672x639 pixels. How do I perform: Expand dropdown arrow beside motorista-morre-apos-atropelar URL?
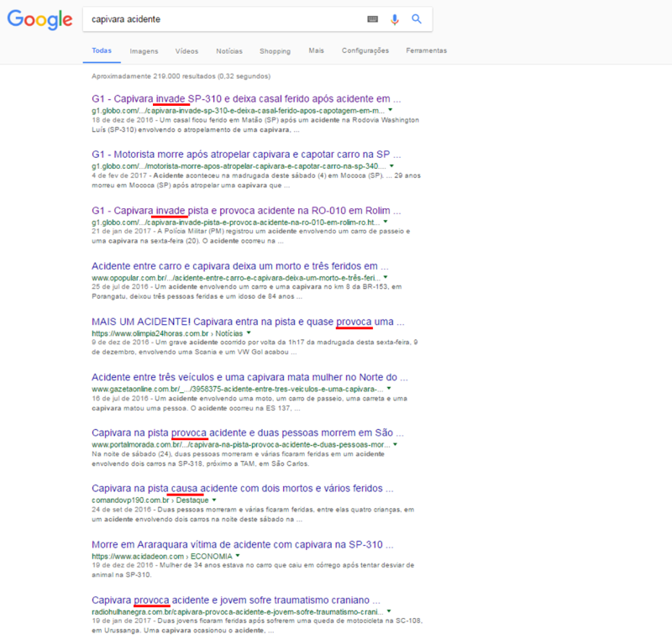pyautogui.click(x=391, y=165)
